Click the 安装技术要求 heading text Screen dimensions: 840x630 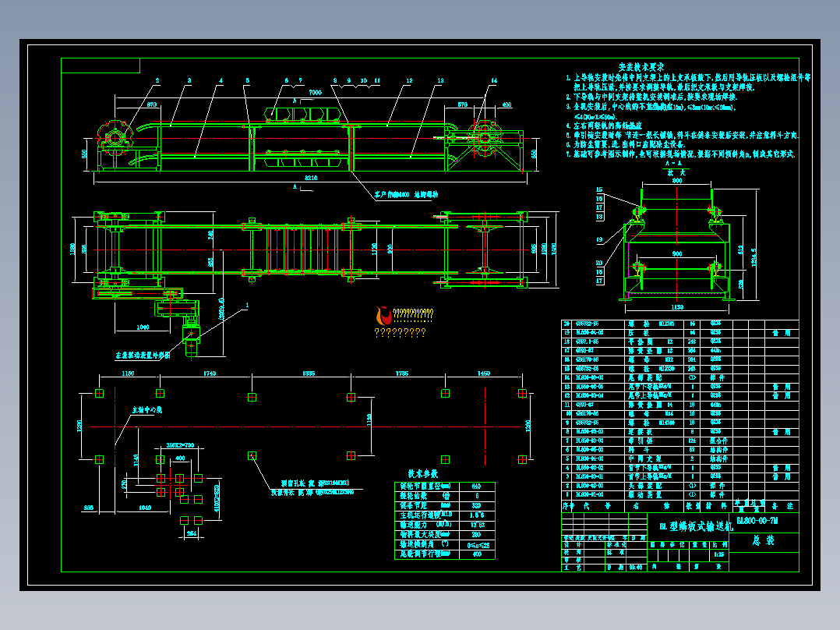click(x=641, y=67)
